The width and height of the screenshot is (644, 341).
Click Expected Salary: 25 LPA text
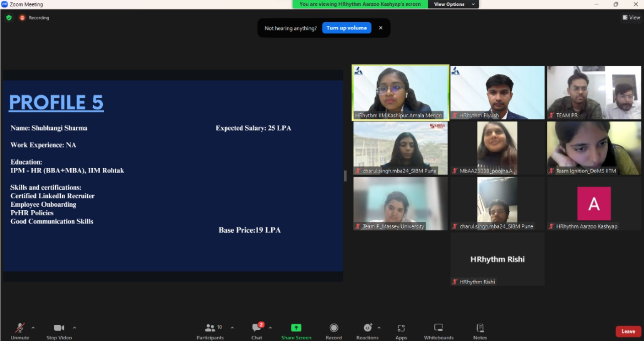coord(253,128)
